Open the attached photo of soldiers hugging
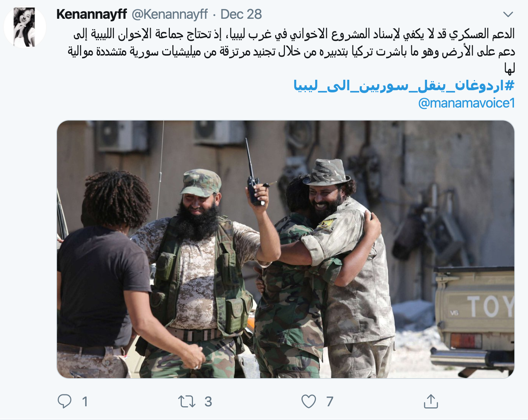Image resolution: width=528 pixels, height=420 pixels. coord(286,249)
